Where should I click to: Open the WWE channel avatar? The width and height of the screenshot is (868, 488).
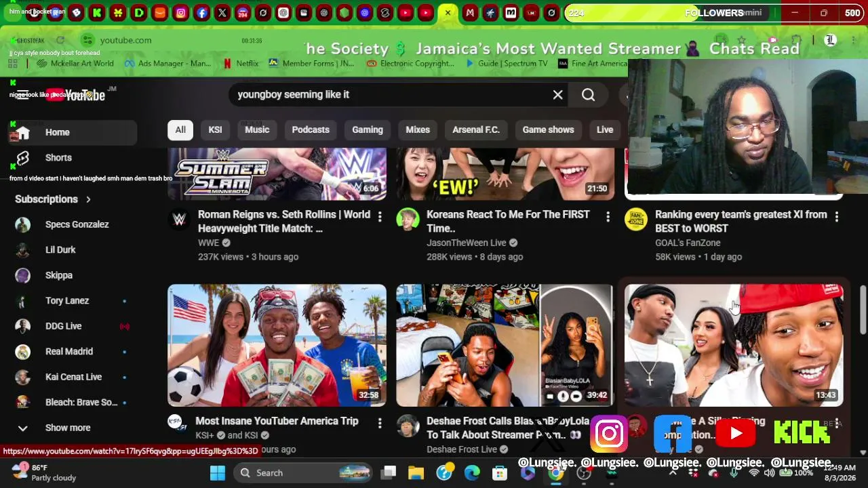pos(179,220)
